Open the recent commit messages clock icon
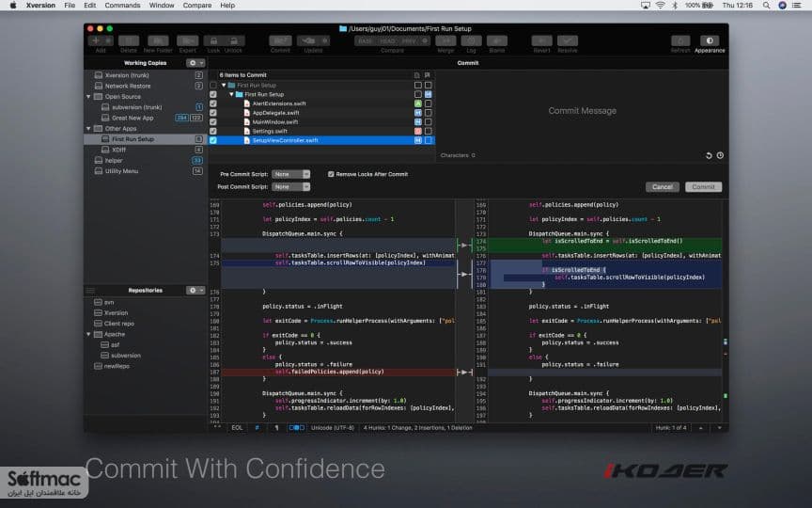The width and height of the screenshot is (812, 508). (x=720, y=155)
